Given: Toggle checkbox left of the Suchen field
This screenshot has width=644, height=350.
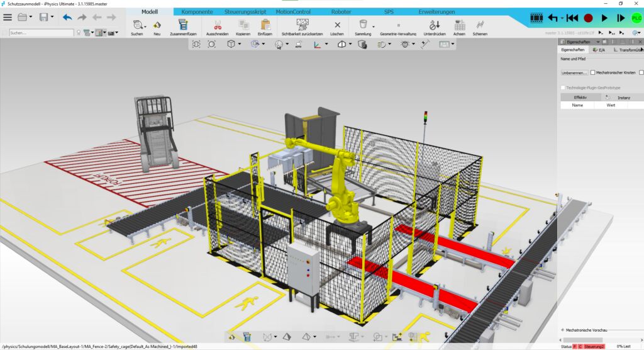Looking at the screenshot, I should (x=5, y=33).
